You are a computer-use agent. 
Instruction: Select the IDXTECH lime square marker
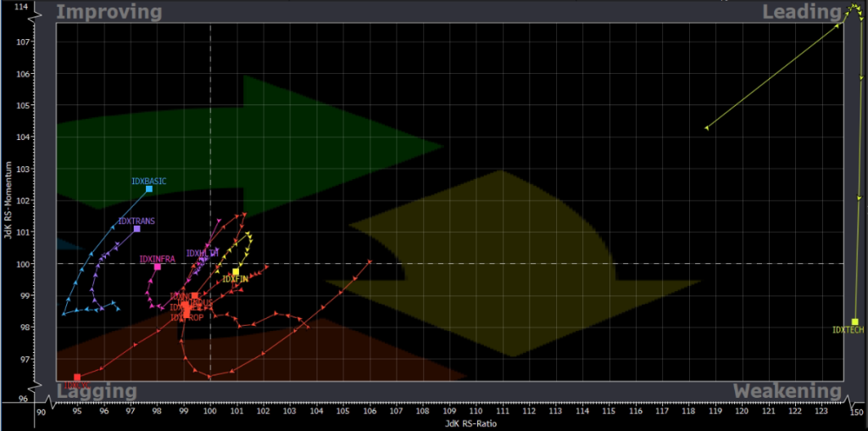(x=854, y=322)
